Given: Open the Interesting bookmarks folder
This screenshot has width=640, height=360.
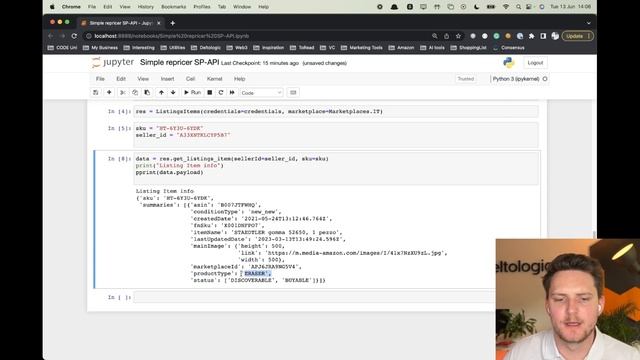Looking at the screenshot, I should point(139,48).
